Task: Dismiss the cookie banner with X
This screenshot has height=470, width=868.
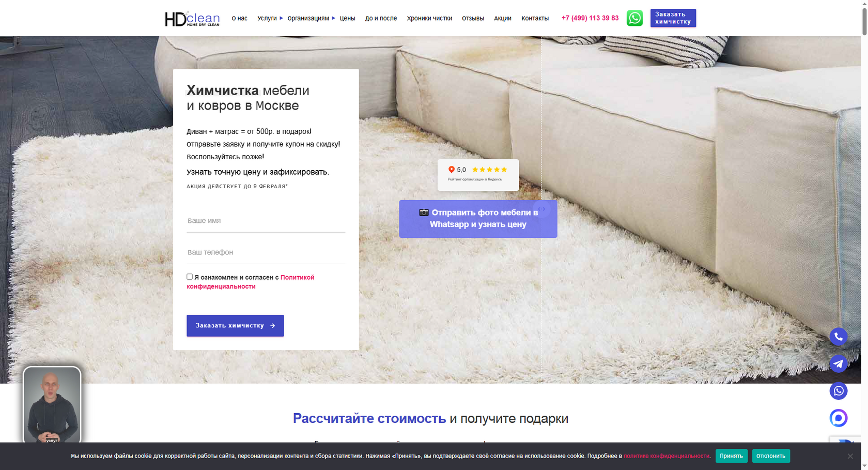Action: point(850,456)
